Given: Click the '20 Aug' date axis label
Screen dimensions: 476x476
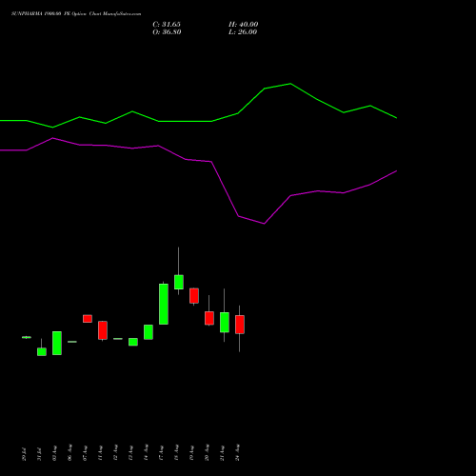Looking at the screenshot, I should 208,453.
